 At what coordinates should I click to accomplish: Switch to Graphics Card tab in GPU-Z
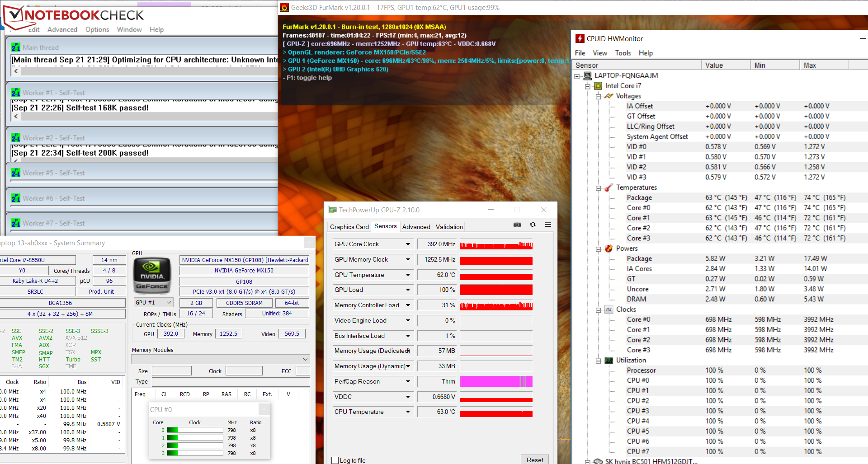349,227
